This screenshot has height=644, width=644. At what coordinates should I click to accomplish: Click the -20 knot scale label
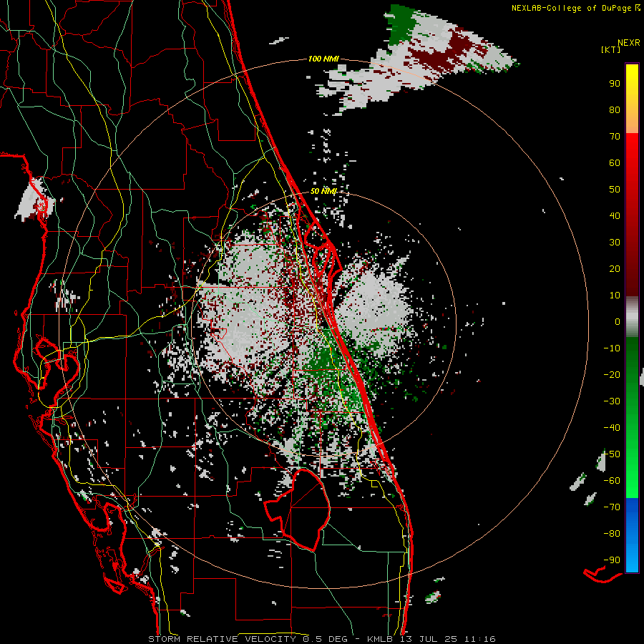[612, 375]
